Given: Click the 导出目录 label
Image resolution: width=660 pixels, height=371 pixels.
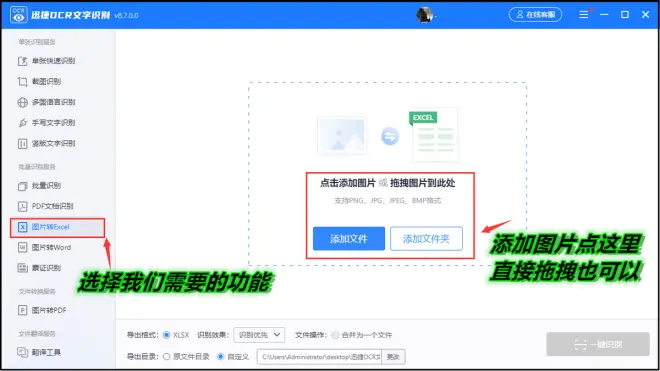Looking at the screenshot, I should [x=142, y=357].
